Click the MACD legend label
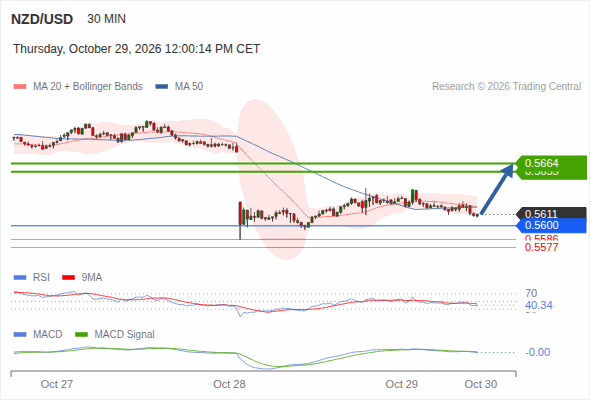This screenshot has width=590, height=400. pyautogui.click(x=47, y=335)
